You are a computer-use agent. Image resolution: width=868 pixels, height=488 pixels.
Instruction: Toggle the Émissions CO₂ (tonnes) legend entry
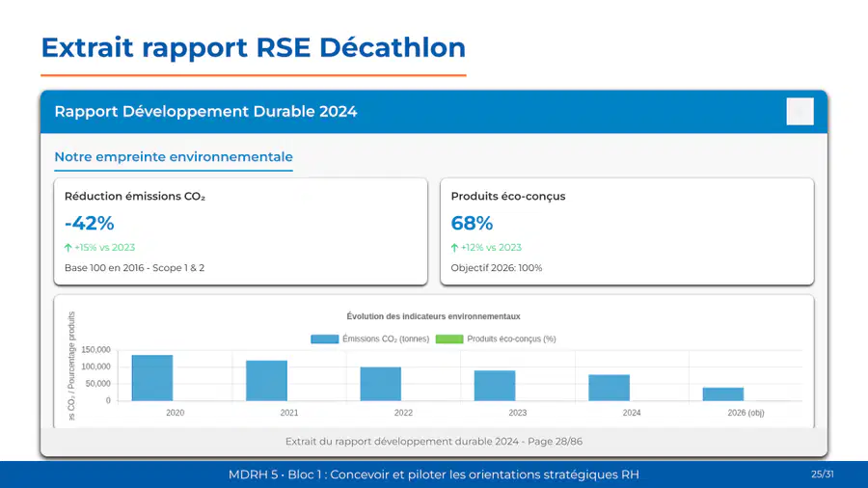point(369,339)
